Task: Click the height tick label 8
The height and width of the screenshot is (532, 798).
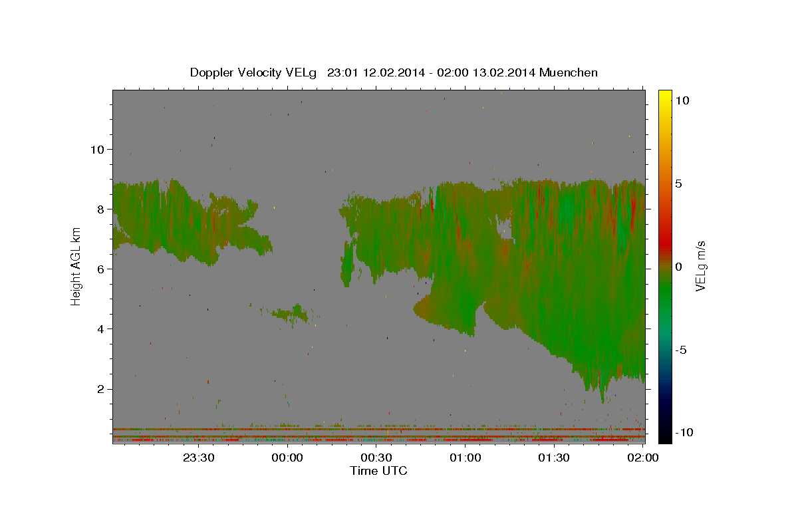Action: [100, 209]
